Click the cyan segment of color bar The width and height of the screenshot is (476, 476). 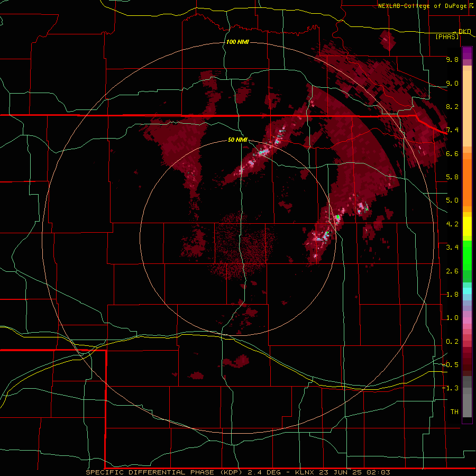467,291
